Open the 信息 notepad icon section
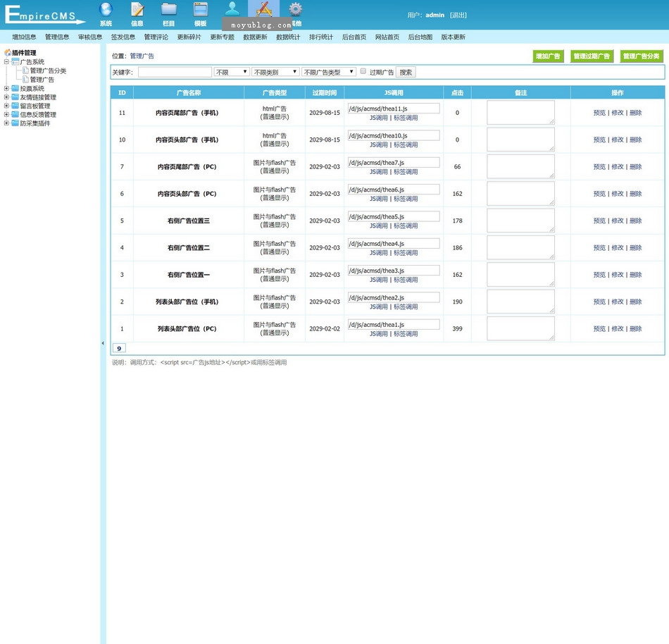The height and width of the screenshot is (644, 669). 137,14
